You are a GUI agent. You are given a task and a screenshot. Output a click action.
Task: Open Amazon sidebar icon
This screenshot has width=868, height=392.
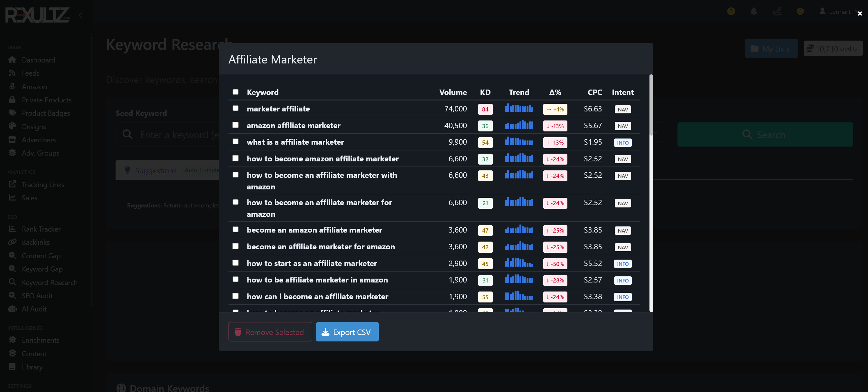(12, 86)
